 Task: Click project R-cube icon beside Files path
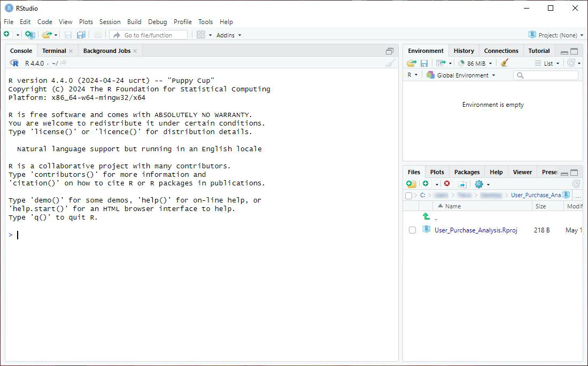566,194
